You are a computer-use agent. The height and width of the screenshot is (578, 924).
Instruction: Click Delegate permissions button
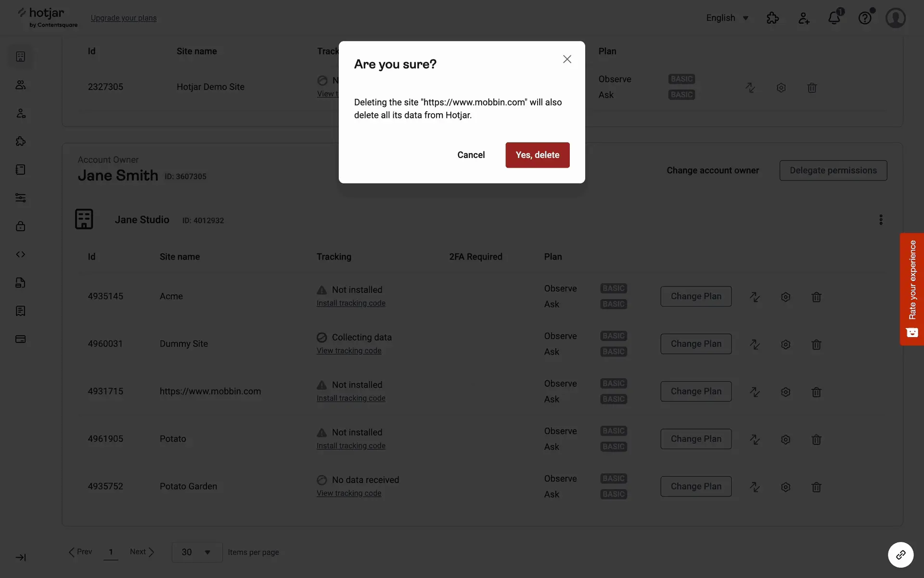click(x=833, y=171)
